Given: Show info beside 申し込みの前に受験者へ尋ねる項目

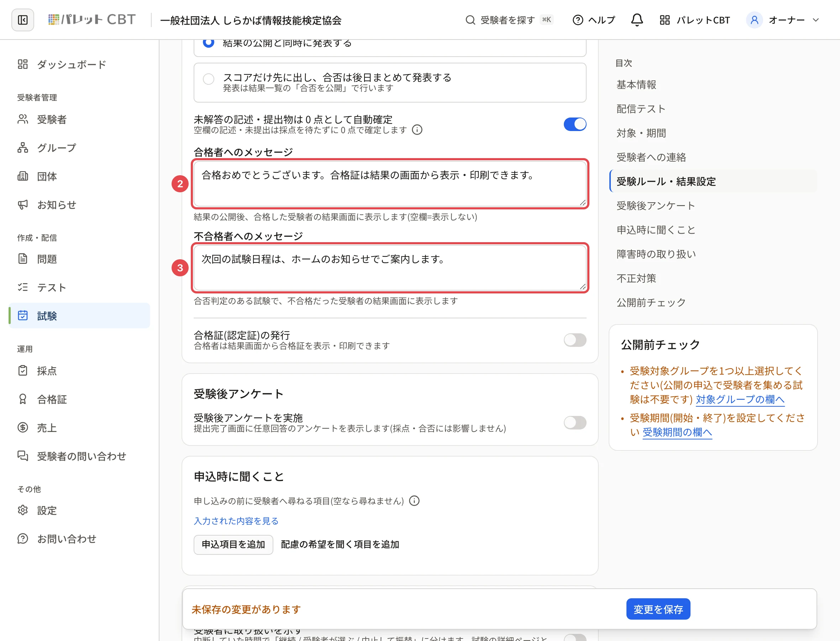Looking at the screenshot, I should 414,501.
